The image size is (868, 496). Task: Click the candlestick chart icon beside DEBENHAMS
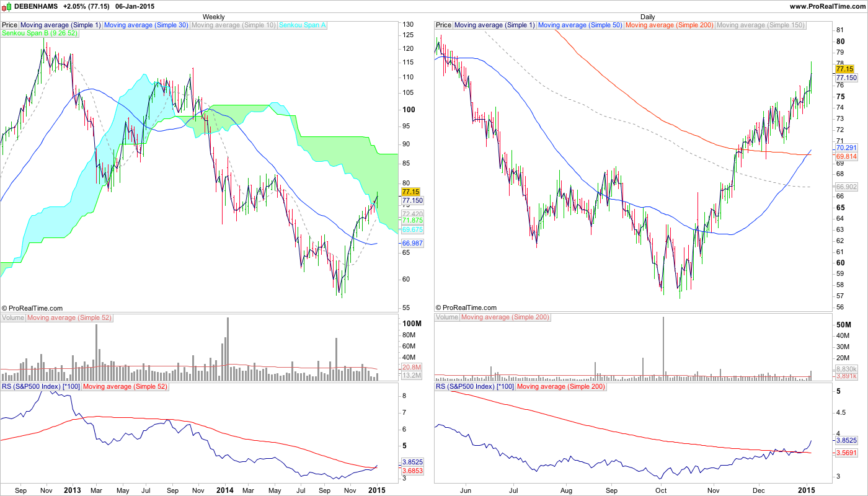[x=7, y=6]
